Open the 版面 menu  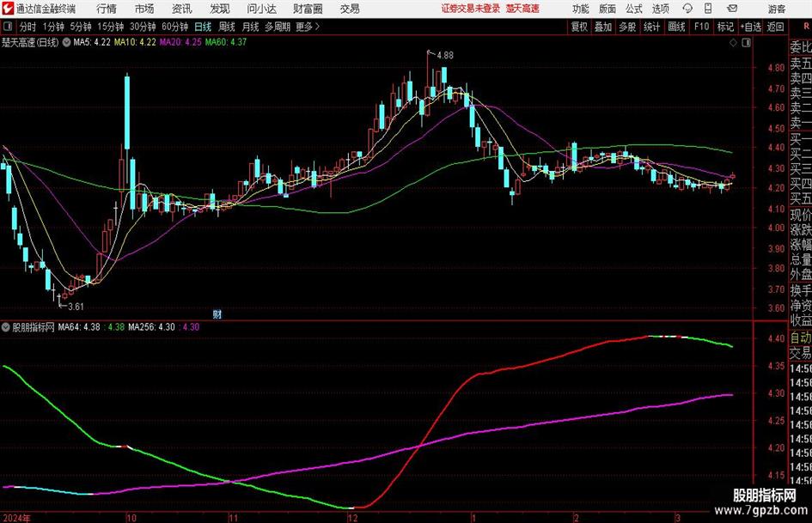coord(607,9)
